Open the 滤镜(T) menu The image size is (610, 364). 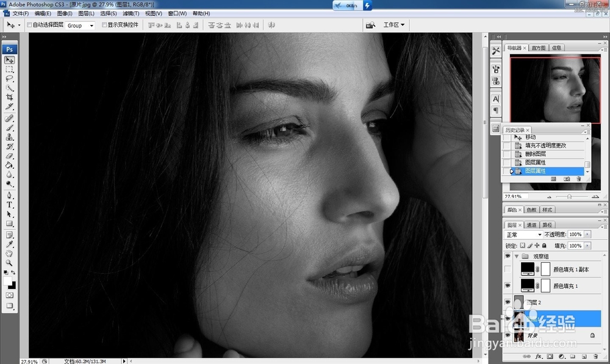coord(131,13)
